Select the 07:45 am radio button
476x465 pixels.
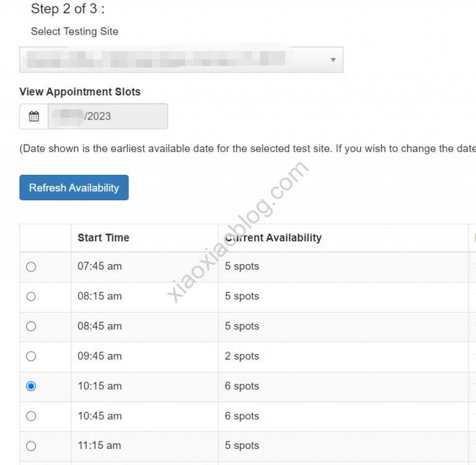pos(31,267)
